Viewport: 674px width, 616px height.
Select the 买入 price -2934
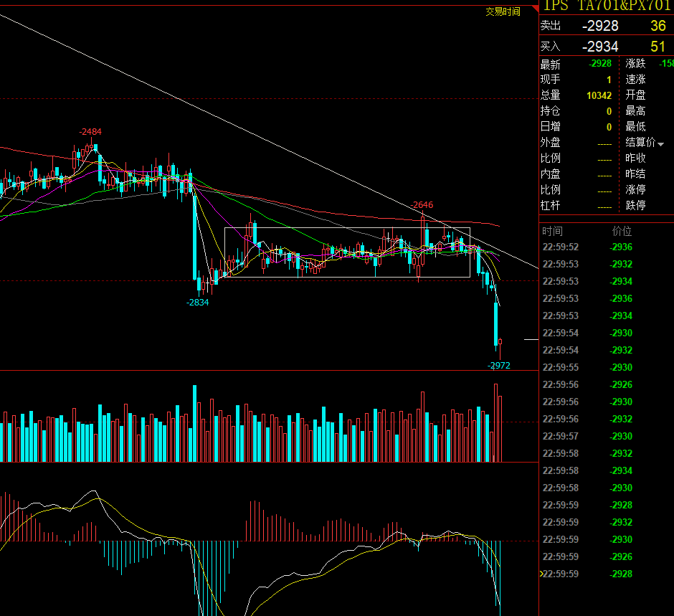(600, 47)
